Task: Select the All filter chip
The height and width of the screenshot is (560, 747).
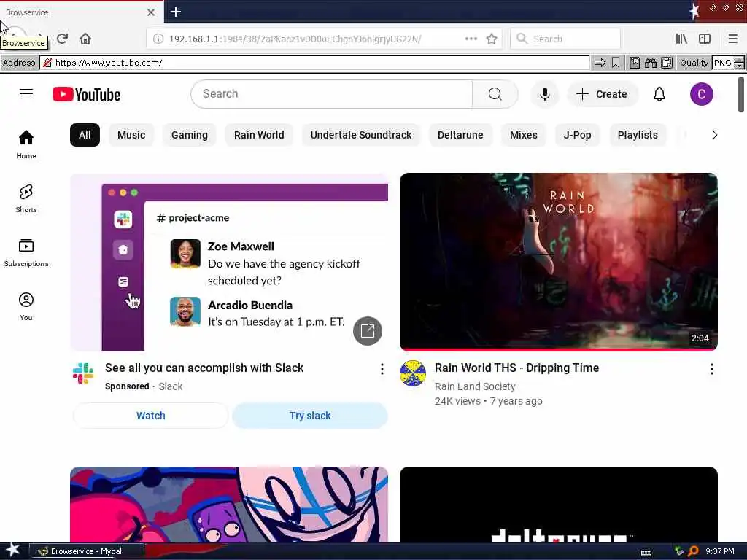Action: (85, 135)
